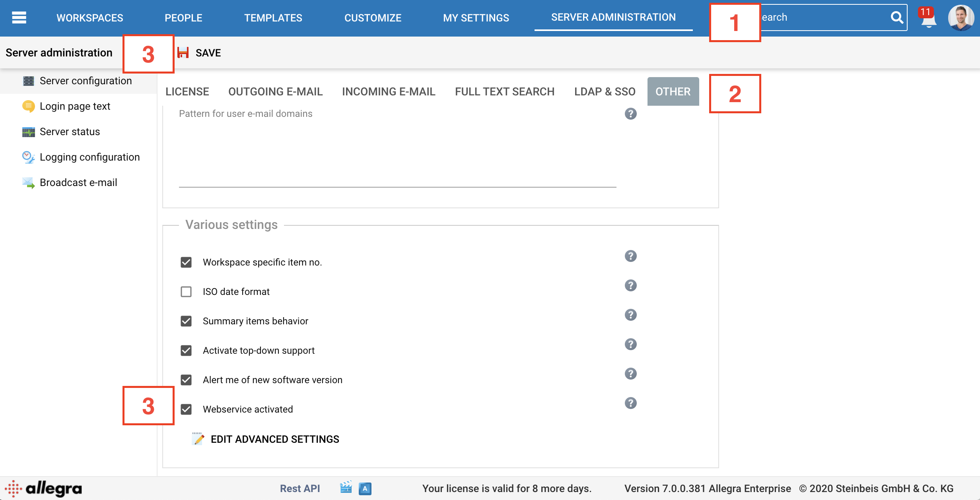Select Logging configuration in sidebar
Viewport: 980px width, 500px height.
click(x=89, y=157)
